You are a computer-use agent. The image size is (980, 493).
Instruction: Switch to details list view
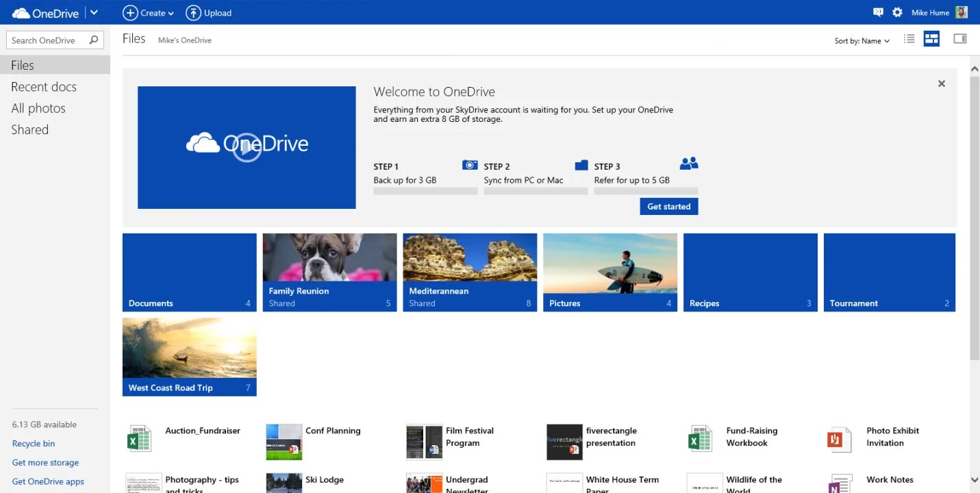(x=909, y=39)
